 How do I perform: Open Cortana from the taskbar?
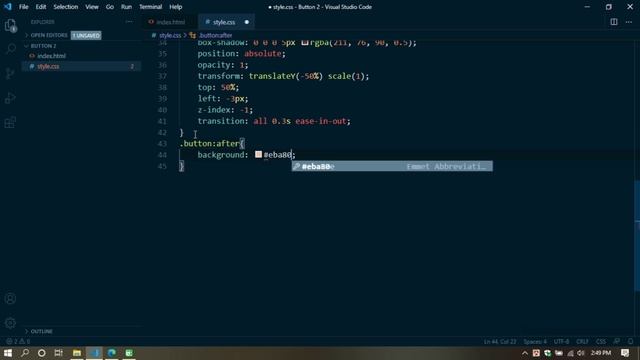tap(42, 353)
